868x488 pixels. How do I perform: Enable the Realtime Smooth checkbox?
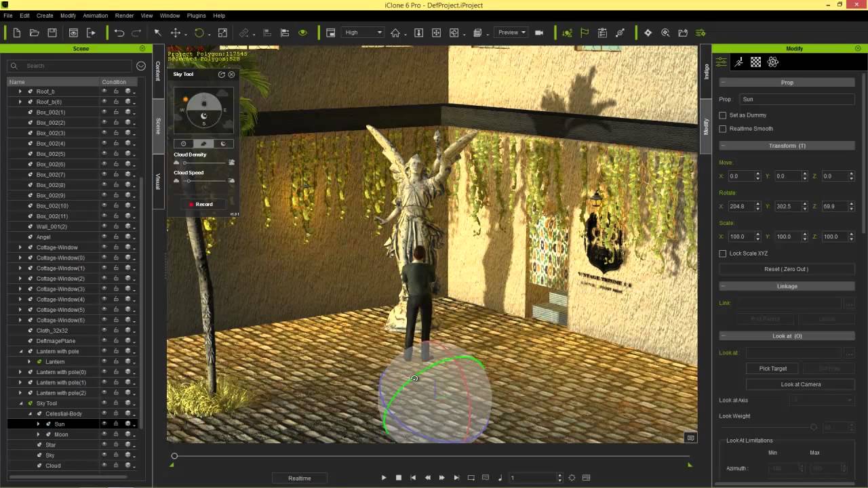[x=723, y=129]
